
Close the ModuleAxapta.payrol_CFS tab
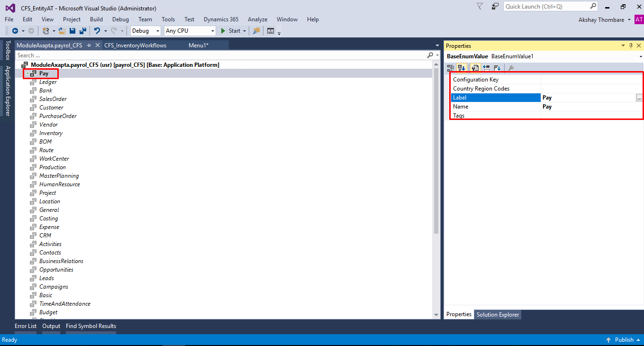coord(97,46)
